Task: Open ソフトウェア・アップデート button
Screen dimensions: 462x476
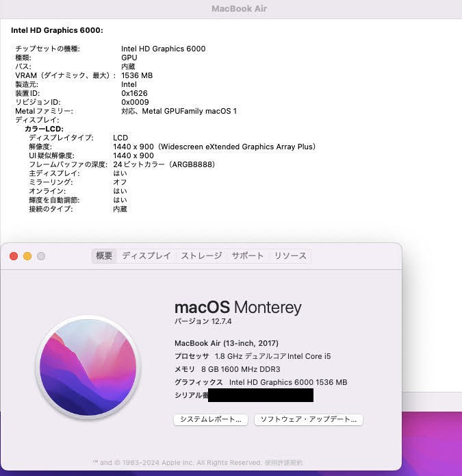Action: (308, 419)
